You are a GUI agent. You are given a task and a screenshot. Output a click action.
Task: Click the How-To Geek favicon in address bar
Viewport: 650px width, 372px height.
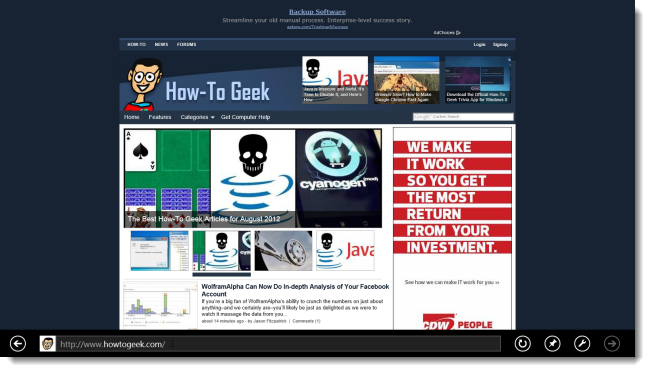48,344
